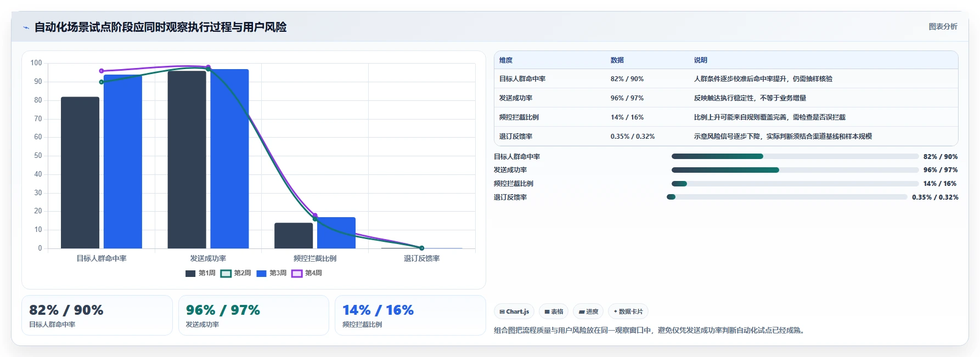Click the 数据 column header
This screenshot has width=980, height=357.
click(x=617, y=60)
